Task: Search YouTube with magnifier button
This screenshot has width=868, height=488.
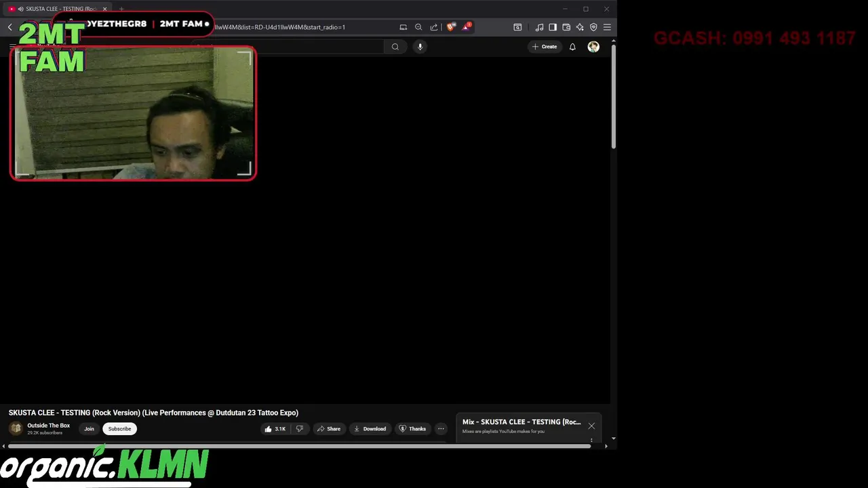Action: 395,47
